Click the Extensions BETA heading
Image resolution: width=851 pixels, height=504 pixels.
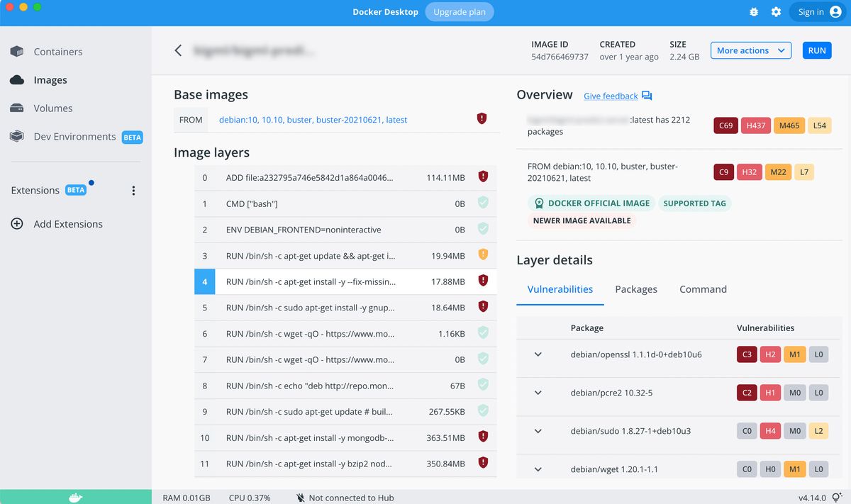49,190
